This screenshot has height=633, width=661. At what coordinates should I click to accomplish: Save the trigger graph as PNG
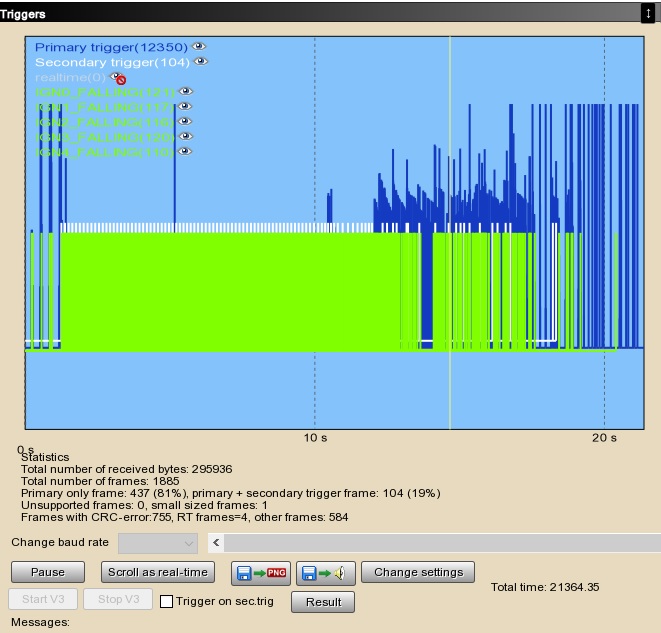pyautogui.click(x=260, y=573)
